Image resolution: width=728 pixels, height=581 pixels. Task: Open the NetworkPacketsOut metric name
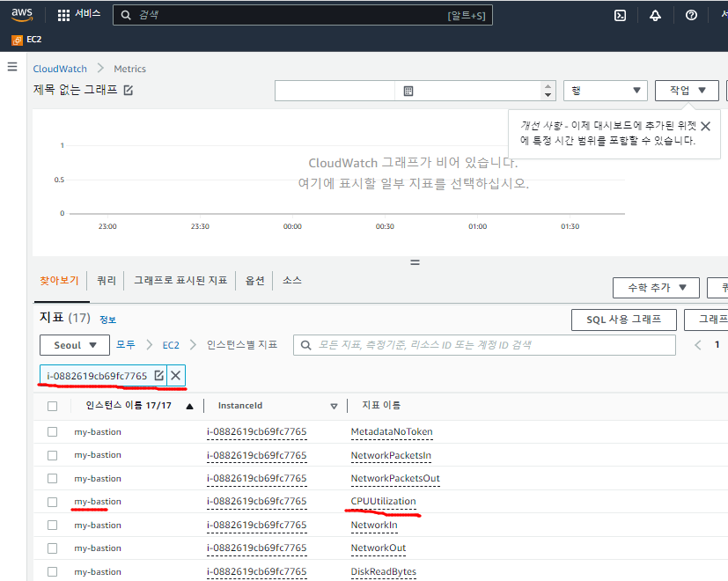pos(395,478)
